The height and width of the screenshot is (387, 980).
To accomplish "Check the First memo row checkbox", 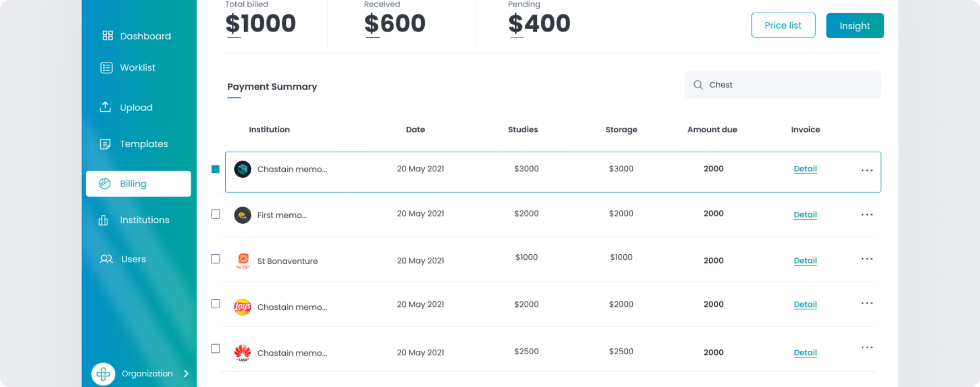I will click(x=216, y=214).
